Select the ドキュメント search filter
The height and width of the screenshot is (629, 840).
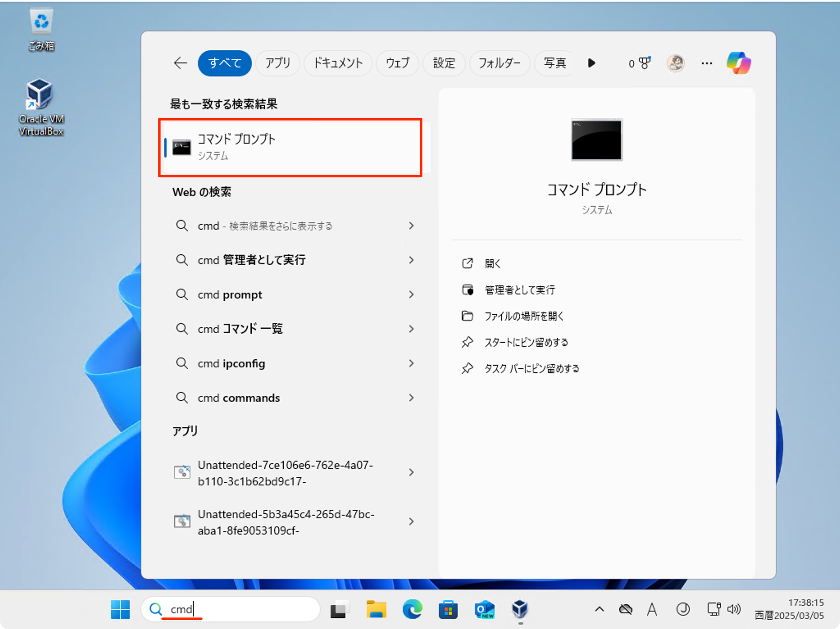click(x=338, y=63)
